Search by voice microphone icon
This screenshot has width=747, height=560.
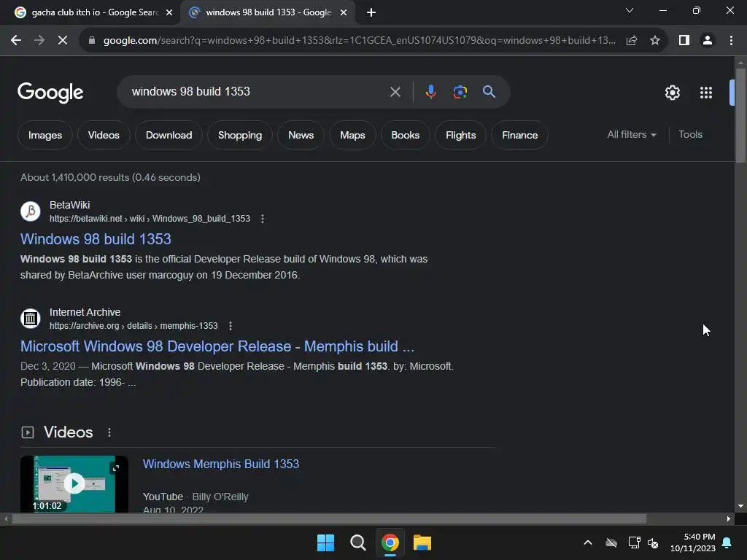click(430, 92)
